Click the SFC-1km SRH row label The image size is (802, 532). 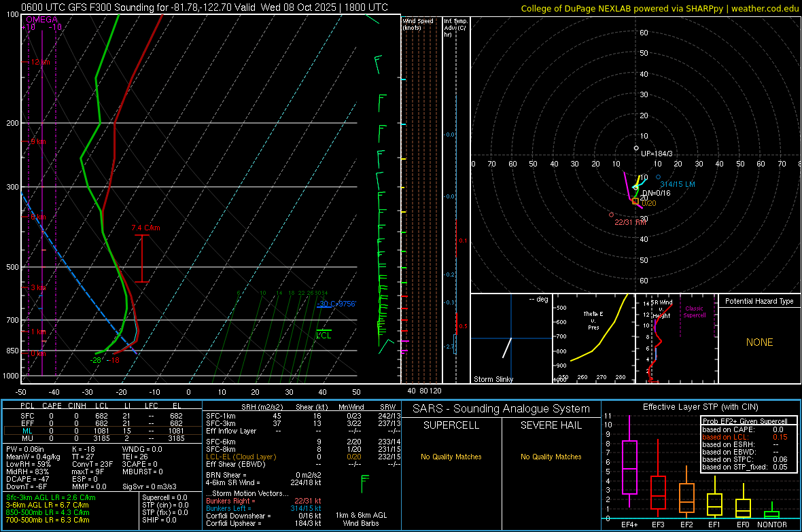[221, 416]
